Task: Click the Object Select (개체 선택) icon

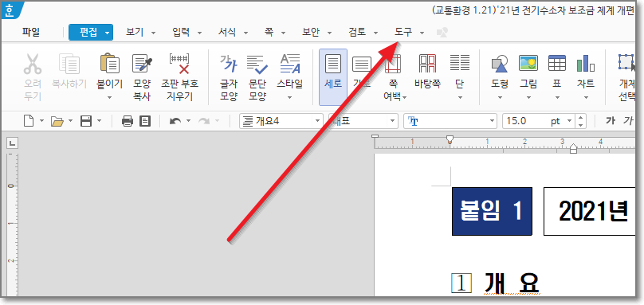Action: tap(627, 64)
